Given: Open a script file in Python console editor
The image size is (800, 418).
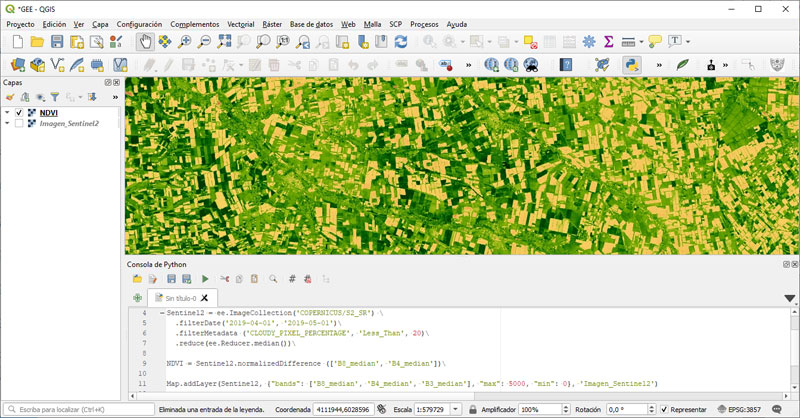Looking at the screenshot, I should coord(137,279).
